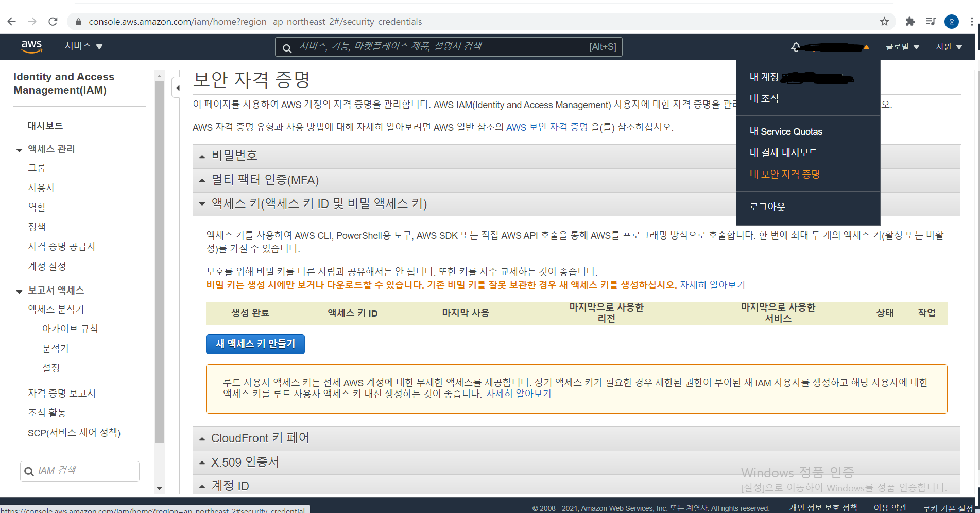
Task: Click the 마지막 사용 column header
Action: click(x=466, y=313)
